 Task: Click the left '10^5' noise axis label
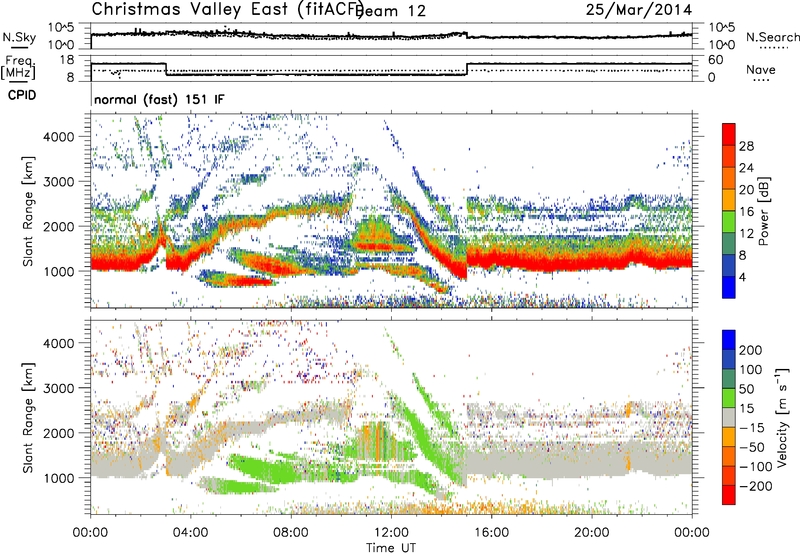tap(60, 27)
